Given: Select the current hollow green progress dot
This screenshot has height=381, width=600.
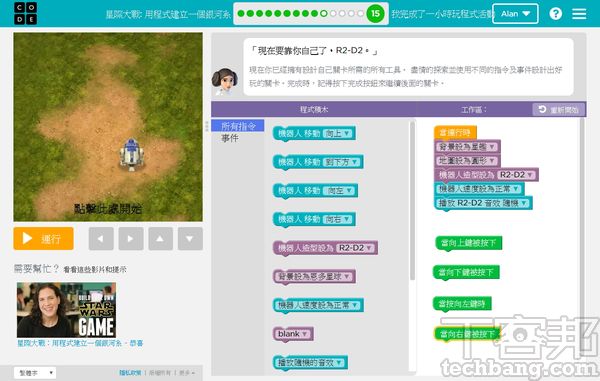Looking at the screenshot, I should click(324, 14).
